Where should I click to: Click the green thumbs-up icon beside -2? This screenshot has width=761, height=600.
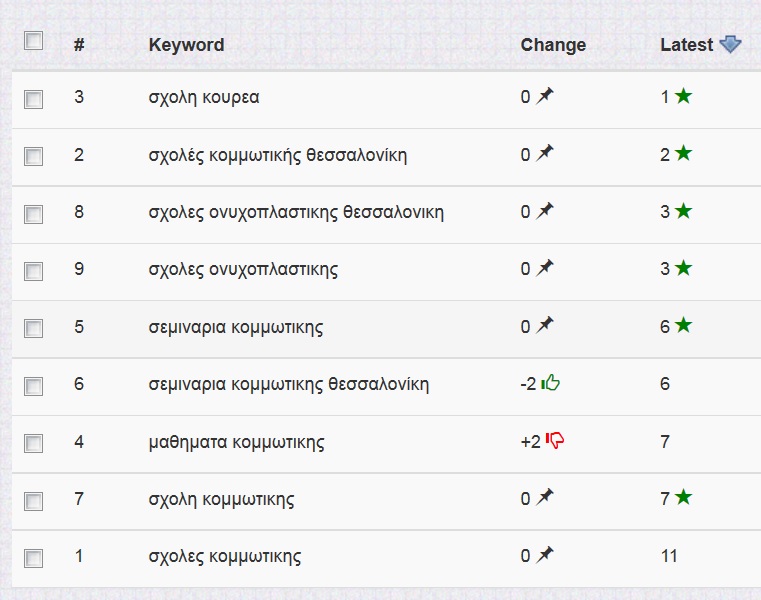[550, 383]
